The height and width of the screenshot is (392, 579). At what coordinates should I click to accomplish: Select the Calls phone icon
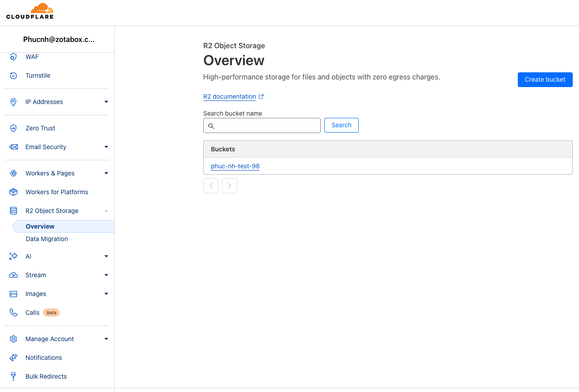click(x=13, y=313)
